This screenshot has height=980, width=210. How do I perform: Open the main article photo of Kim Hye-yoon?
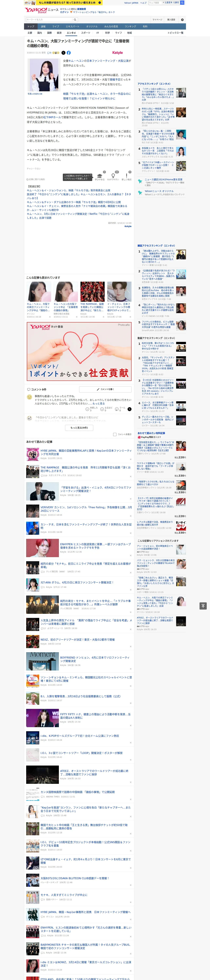tap(44, 75)
